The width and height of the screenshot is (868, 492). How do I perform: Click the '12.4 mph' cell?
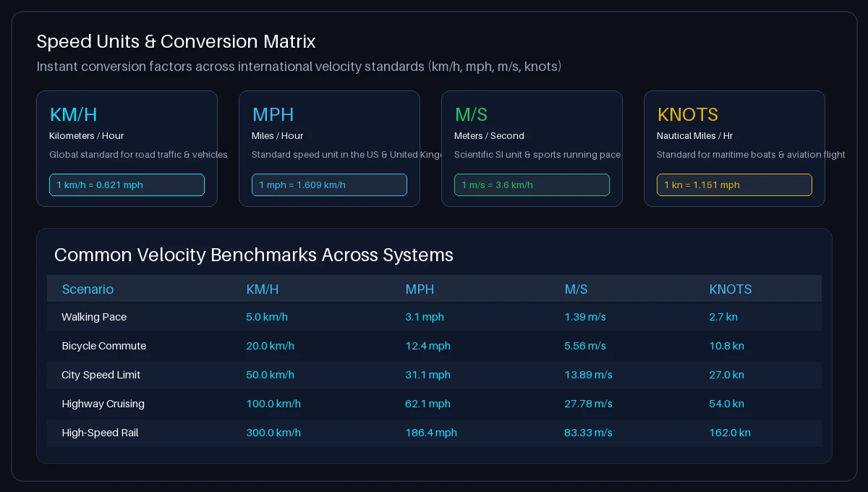click(427, 346)
